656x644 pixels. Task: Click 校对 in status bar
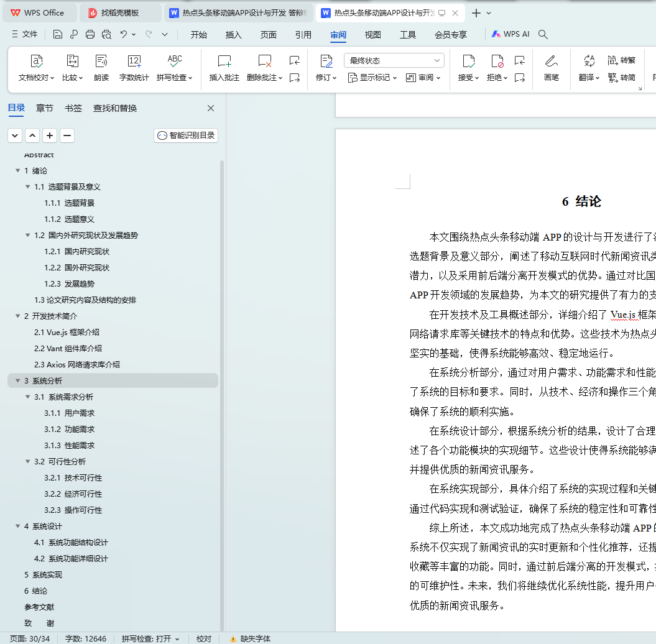point(204,638)
